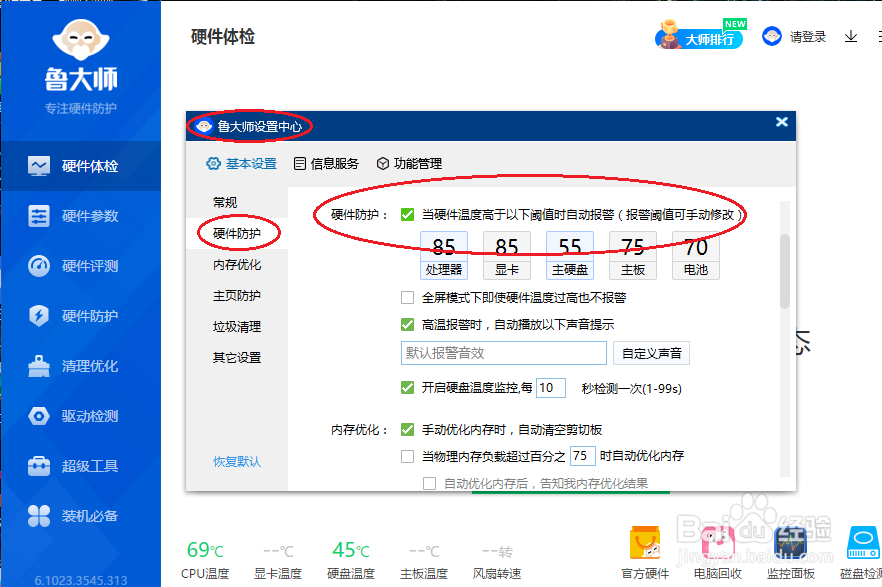Click the 显卡温度 reading
The width and height of the screenshot is (882, 587).
pos(278,552)
